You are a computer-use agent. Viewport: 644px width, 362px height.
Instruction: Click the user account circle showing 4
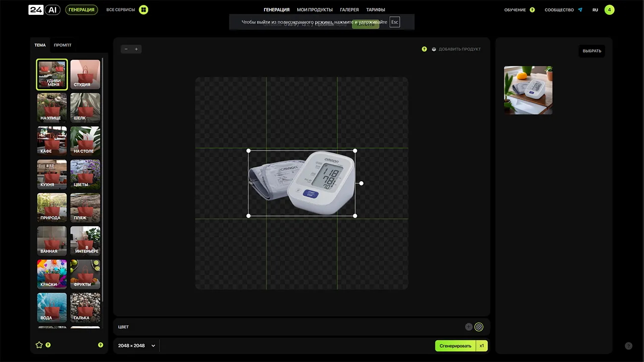click(x=609, y=10)
